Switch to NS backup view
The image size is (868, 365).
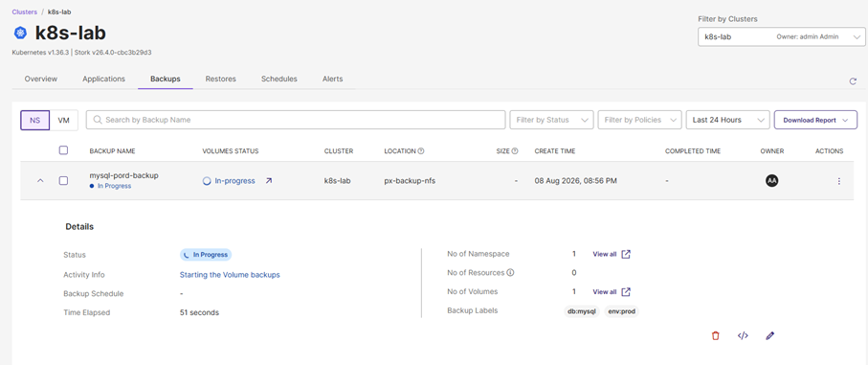[x=34, y=120]
